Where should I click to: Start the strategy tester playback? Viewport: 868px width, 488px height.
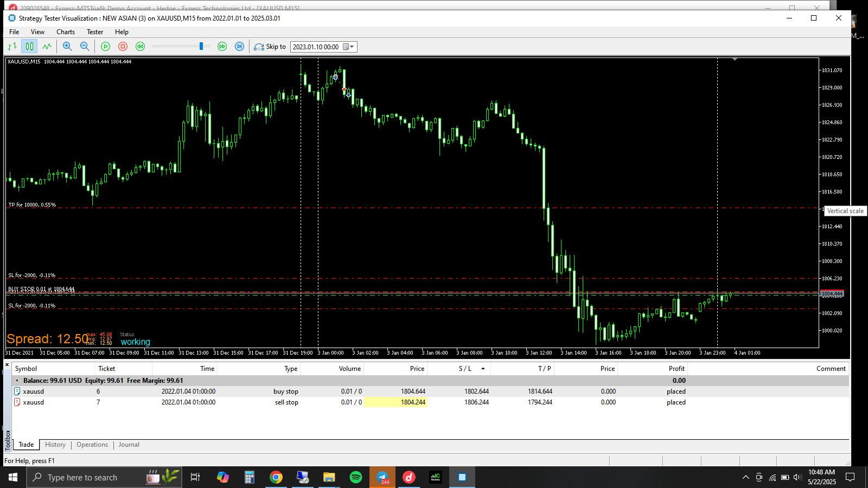[105, 47]
